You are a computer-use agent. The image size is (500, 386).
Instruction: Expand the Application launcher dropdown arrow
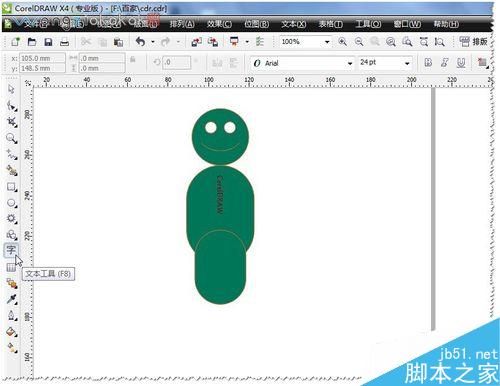tap(247, 42)
